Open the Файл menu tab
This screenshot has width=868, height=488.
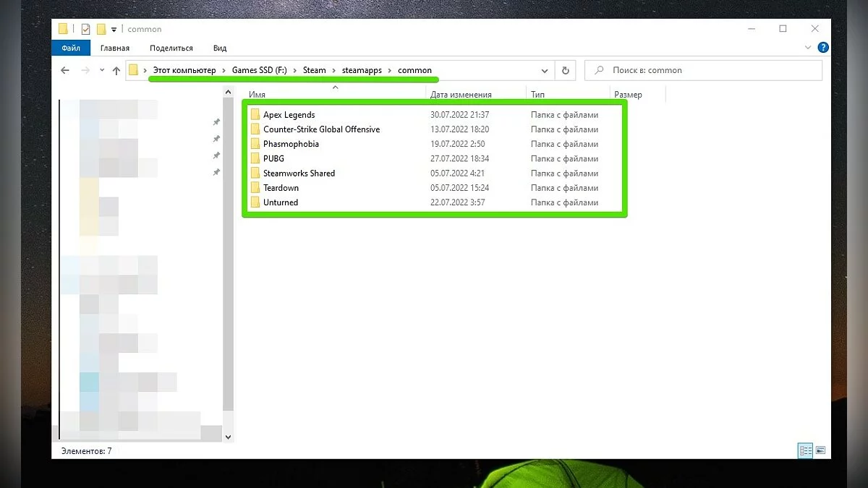point(71,48)
